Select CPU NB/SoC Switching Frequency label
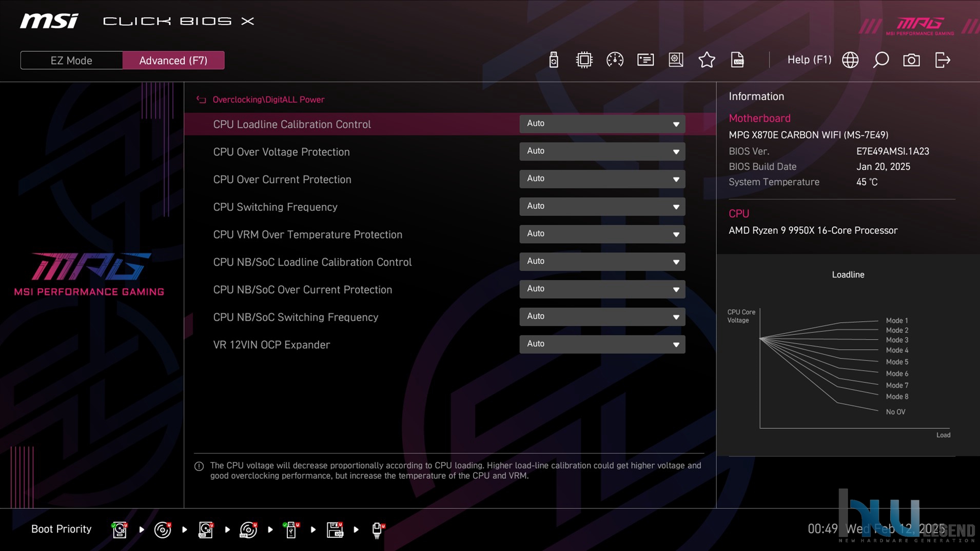980x551 pixels. tap(296, 317)
